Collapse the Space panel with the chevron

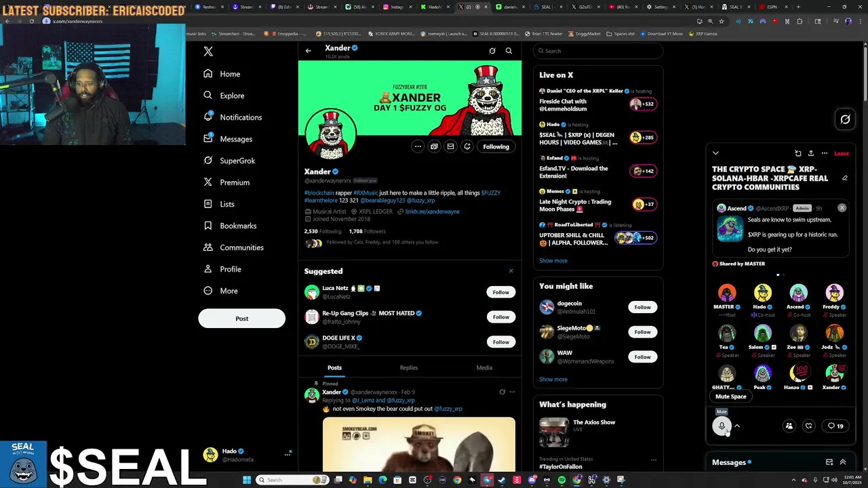pyautogui.click(x=715, y=154)
